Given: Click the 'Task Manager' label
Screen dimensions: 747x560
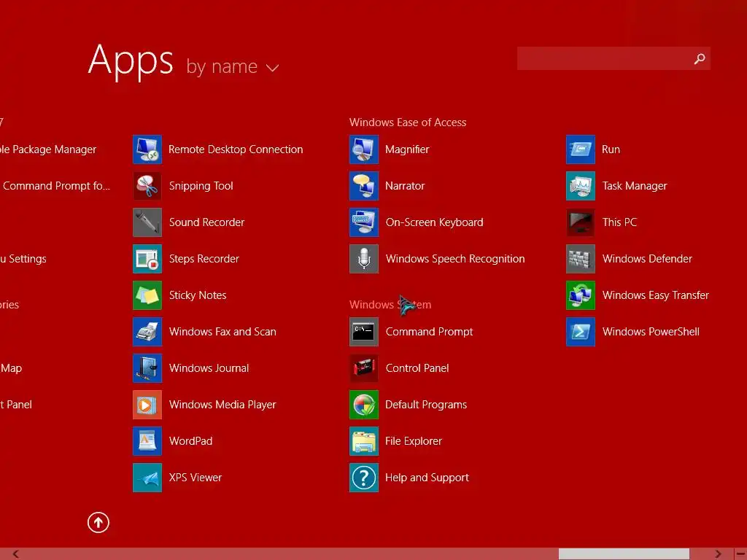Looking at the screenshot, I should pyautogui.click(x=635, y=186).
